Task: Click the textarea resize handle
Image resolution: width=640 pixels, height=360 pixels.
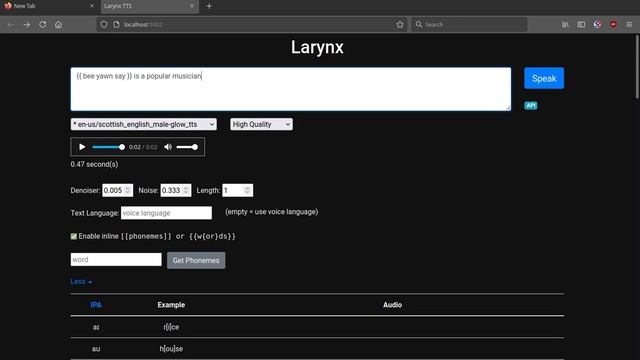Action: click(508, 108)
